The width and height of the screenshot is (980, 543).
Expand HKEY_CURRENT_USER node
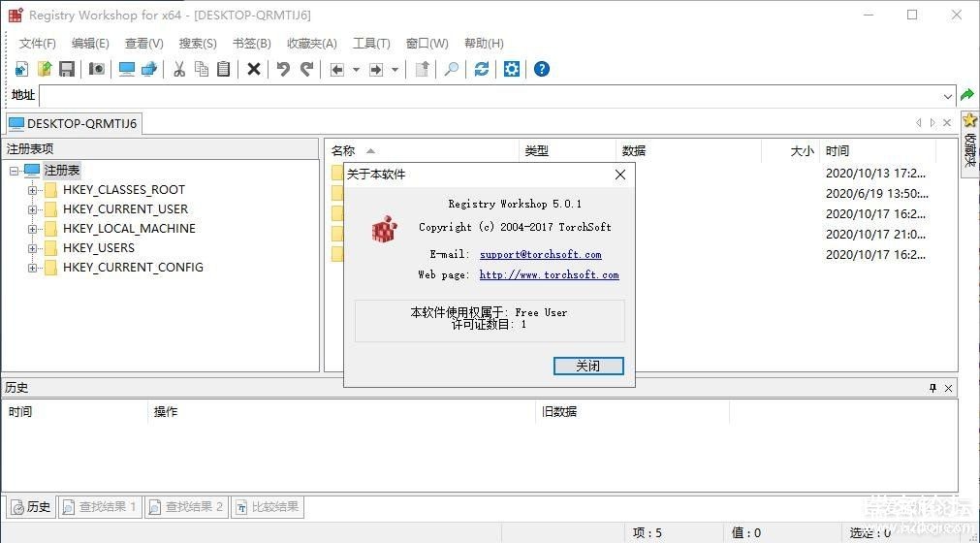(33, 209)
